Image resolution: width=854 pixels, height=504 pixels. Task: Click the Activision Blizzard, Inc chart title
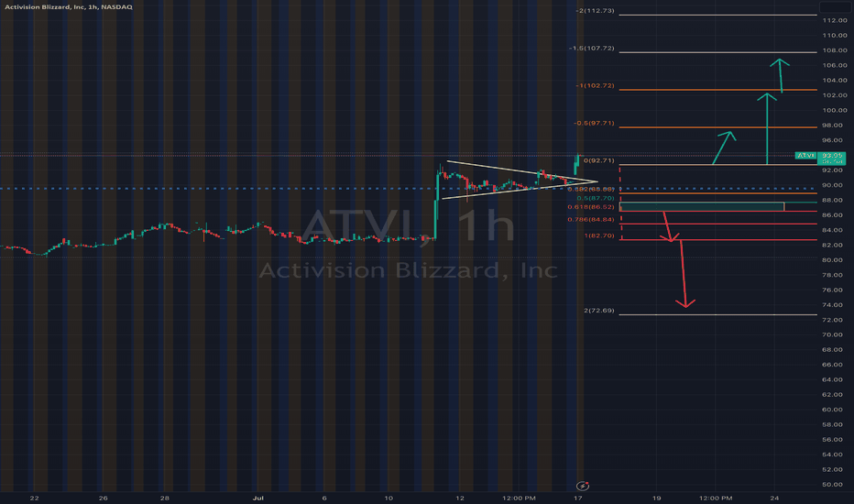point(69,7)
